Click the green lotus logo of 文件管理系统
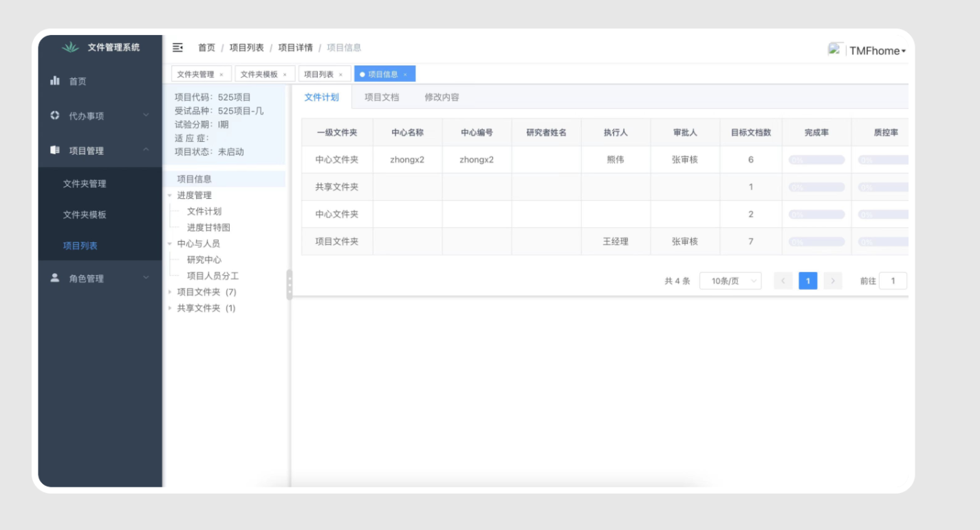 click(71, 47)
